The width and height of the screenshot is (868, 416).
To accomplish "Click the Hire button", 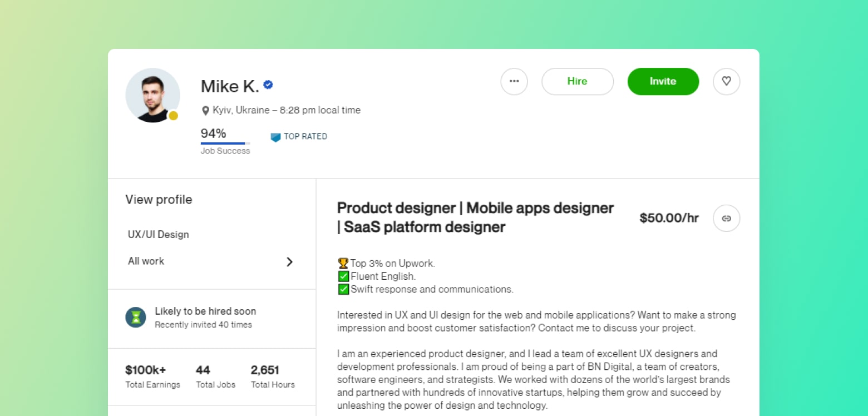I will tap(578, 81).
